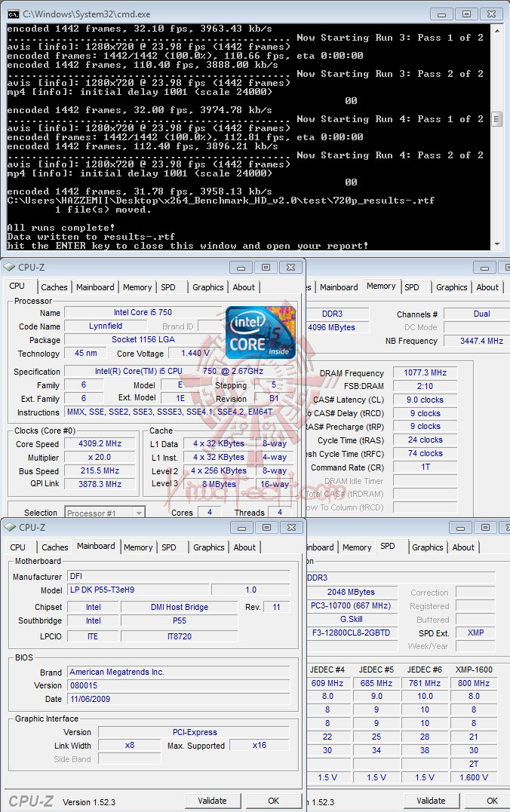Click the XMP-1600 column header
The image size is (510, 812).
point(474,670)
